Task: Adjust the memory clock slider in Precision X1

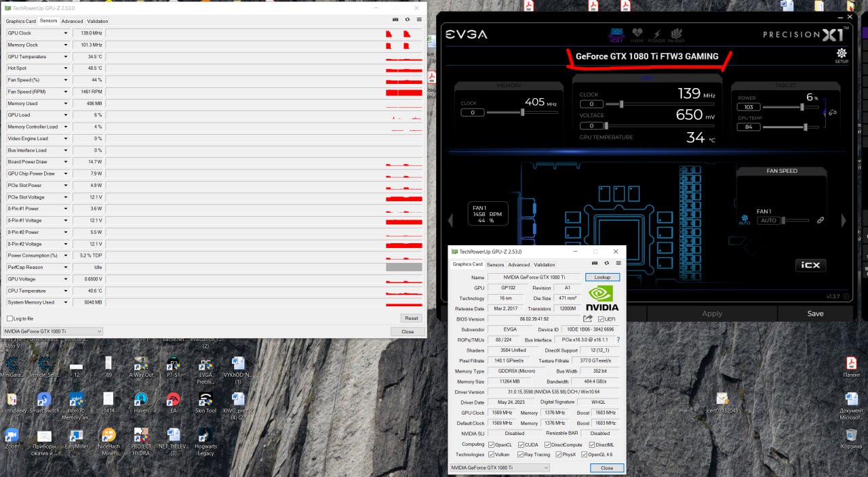Action: pyautogui.click(x=522, y=112)
